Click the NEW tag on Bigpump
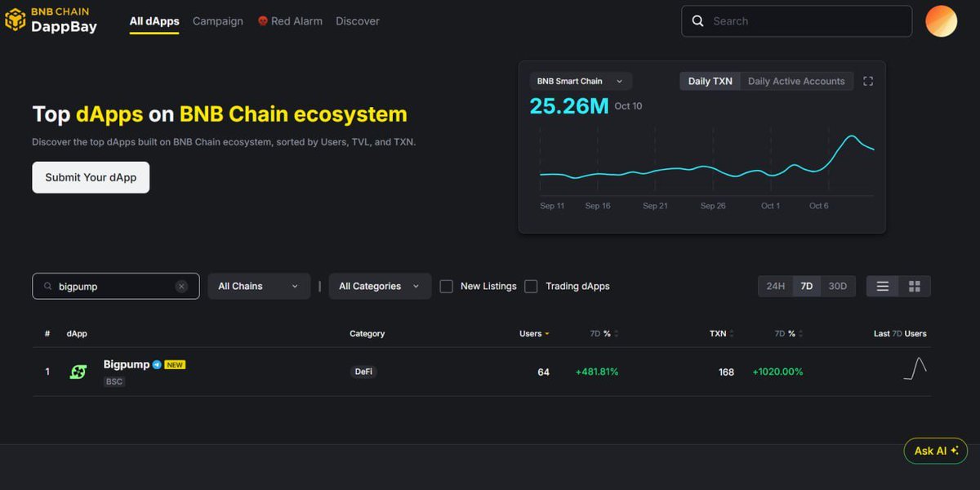 pyautogui.click(x=175, y=365)
